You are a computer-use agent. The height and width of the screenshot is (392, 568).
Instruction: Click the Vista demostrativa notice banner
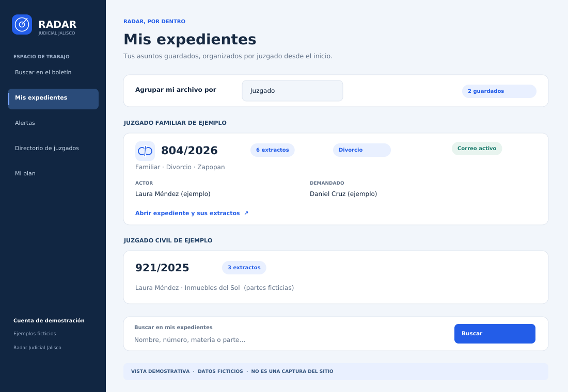tap(336, 372)
